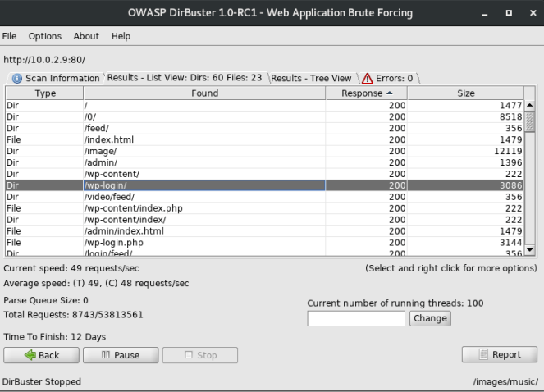This screenshot has height=392, width=544.
Task: Switch to Results - Tree View tab
Action: click(311, 79)
